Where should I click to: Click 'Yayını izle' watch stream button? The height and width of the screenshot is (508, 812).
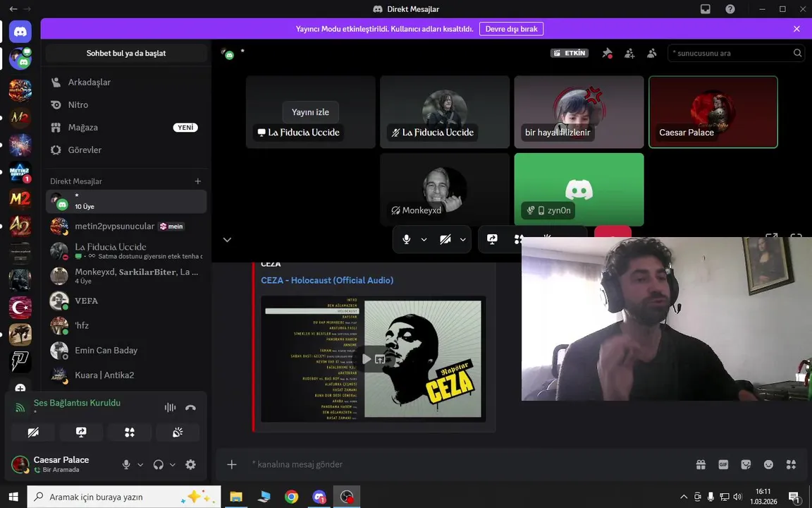click(310, 112)
